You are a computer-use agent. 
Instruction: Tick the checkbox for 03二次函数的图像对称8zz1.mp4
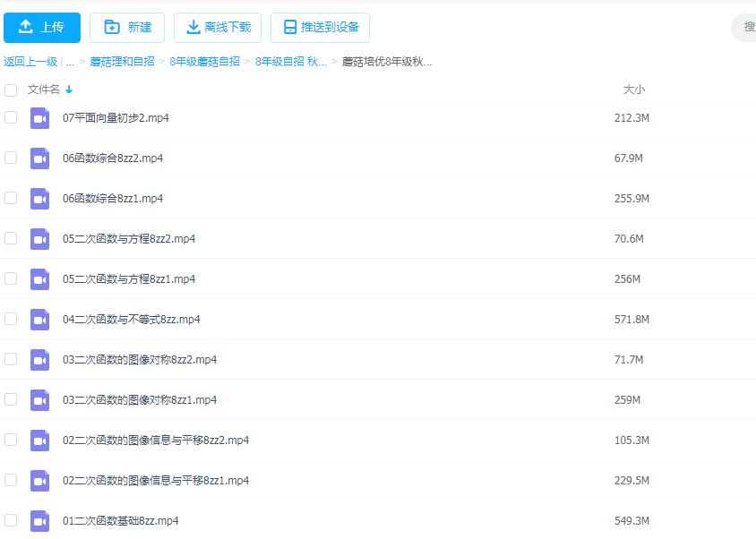11,399
